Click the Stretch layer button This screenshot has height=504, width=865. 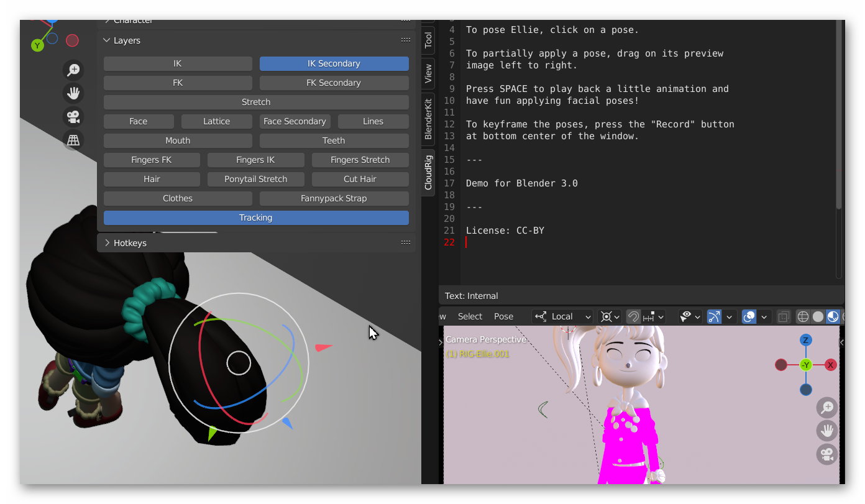pyautogui.click(x=256, y=102)
